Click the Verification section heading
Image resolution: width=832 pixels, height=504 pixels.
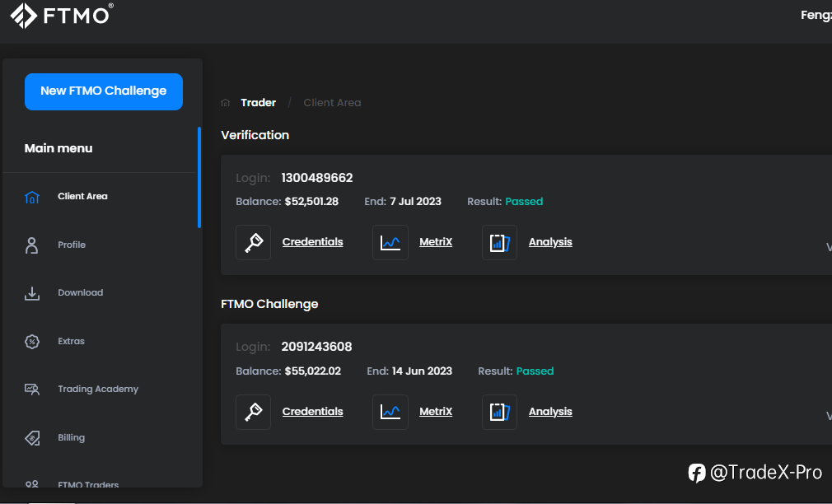(x=255, y=135)
